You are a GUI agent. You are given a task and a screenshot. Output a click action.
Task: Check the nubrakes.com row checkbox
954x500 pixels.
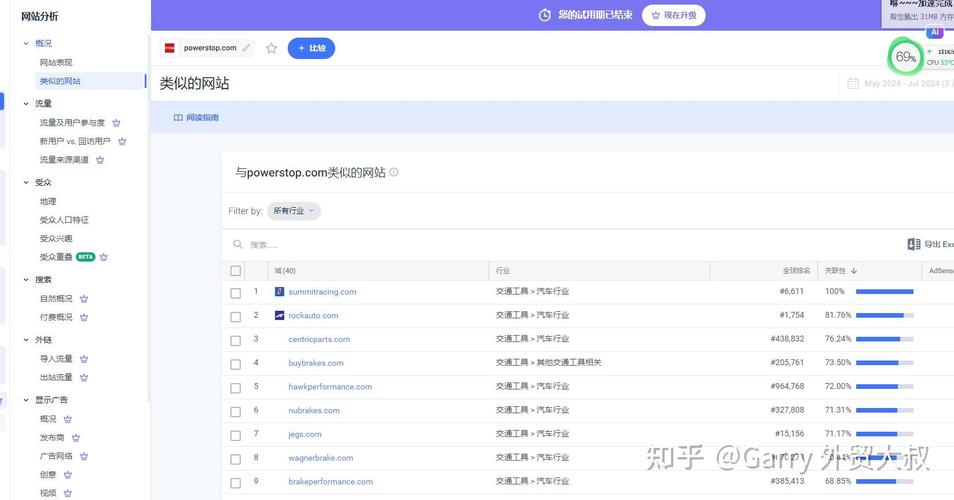[x=235, y=411]
